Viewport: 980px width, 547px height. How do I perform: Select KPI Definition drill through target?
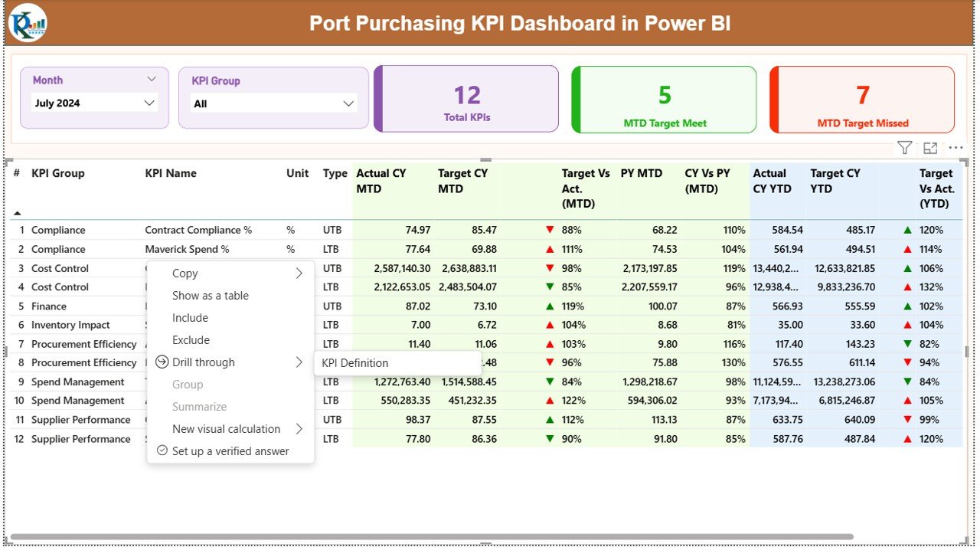tap(355, 363)
